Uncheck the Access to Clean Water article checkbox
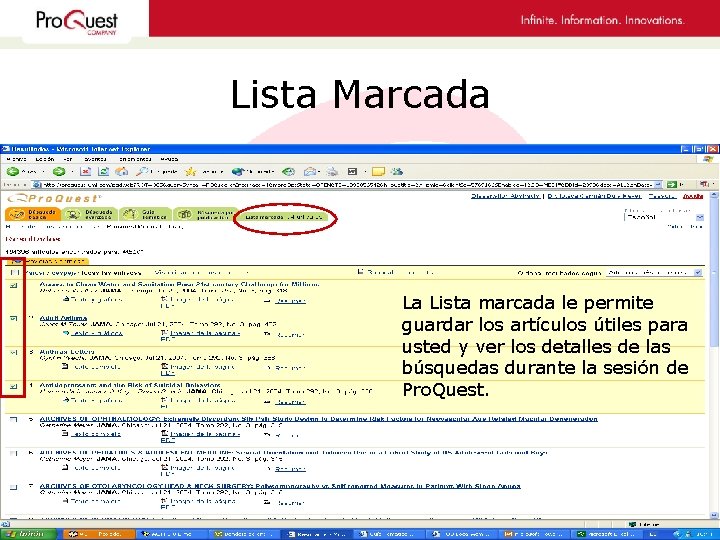 [14, 285]
